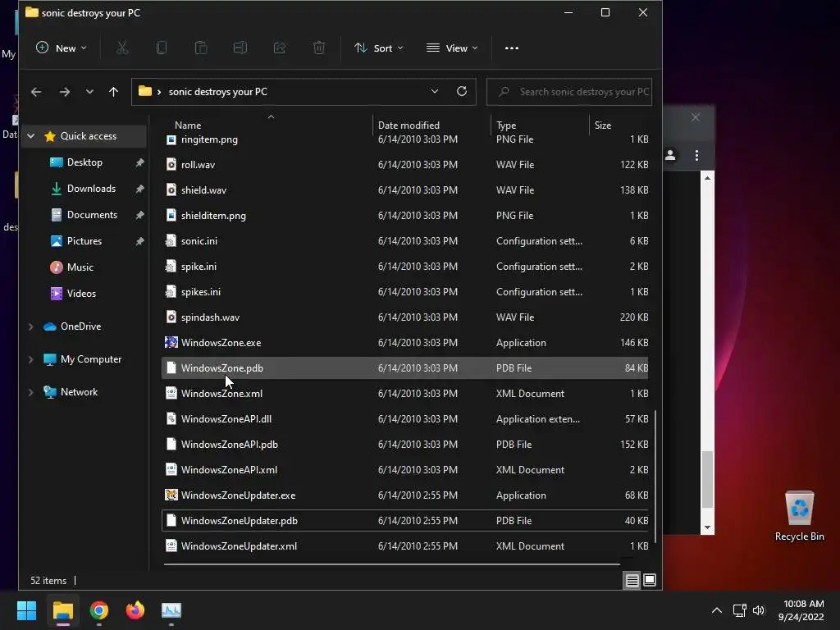Viewport: 840px width, 630px height.
Task: Open the clock and date in the taskbar
Action: click(801, 610)
